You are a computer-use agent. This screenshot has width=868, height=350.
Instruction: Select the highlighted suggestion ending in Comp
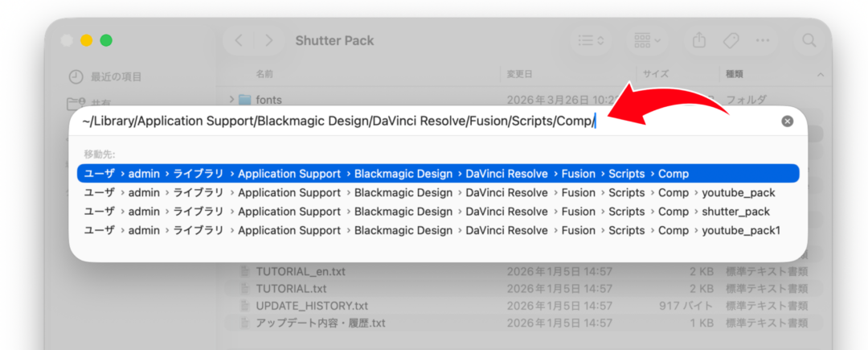click(x=438, y=174)
